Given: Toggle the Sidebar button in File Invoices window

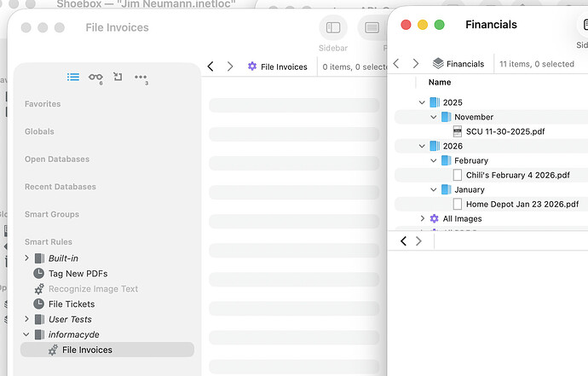Looking at the screenshot, I should tap(333, 28).
